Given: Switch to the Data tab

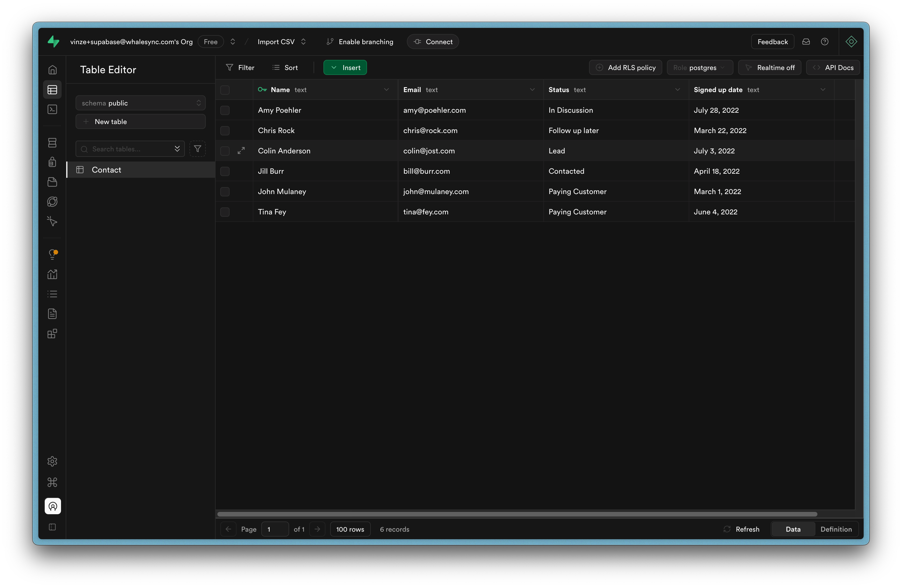Looking at the screenshot, I should pos(793,529).
